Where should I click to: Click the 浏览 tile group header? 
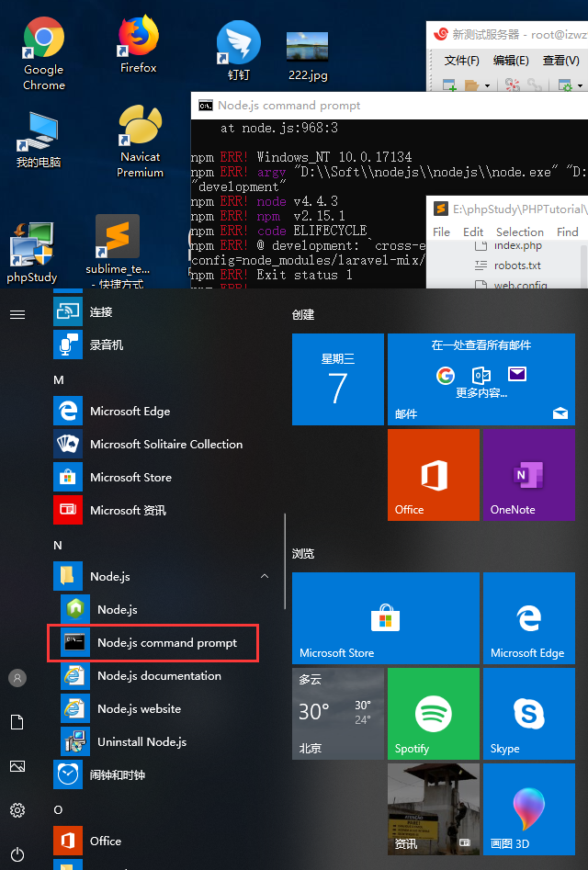pyautogui.click(x=303, y=553)
